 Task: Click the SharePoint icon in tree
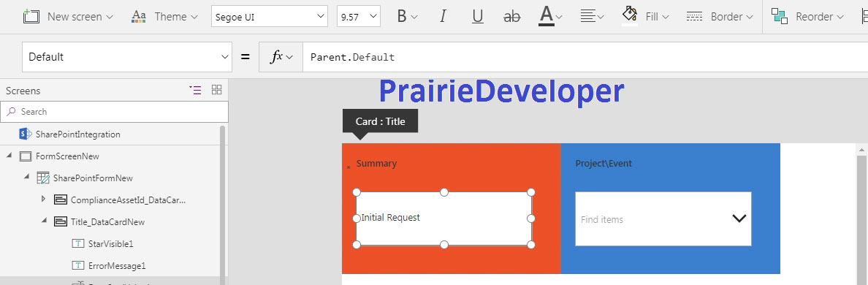click(x=24, y=134)
